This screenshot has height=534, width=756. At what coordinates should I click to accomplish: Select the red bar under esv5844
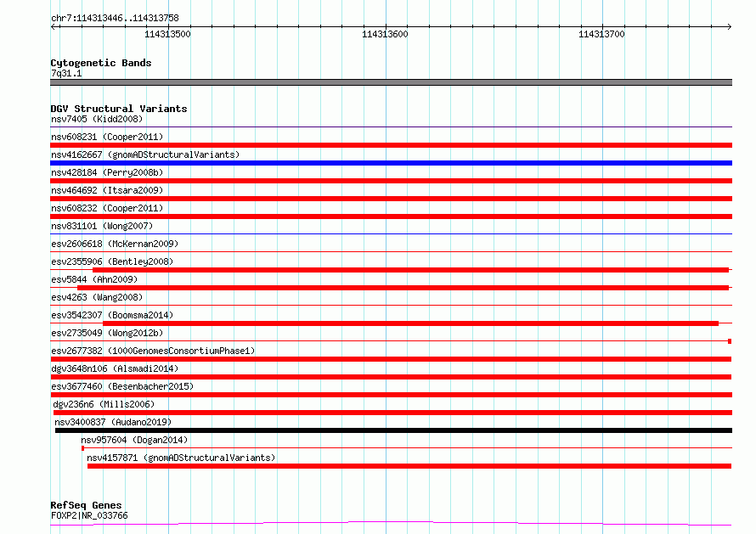[x=403, y=288]
